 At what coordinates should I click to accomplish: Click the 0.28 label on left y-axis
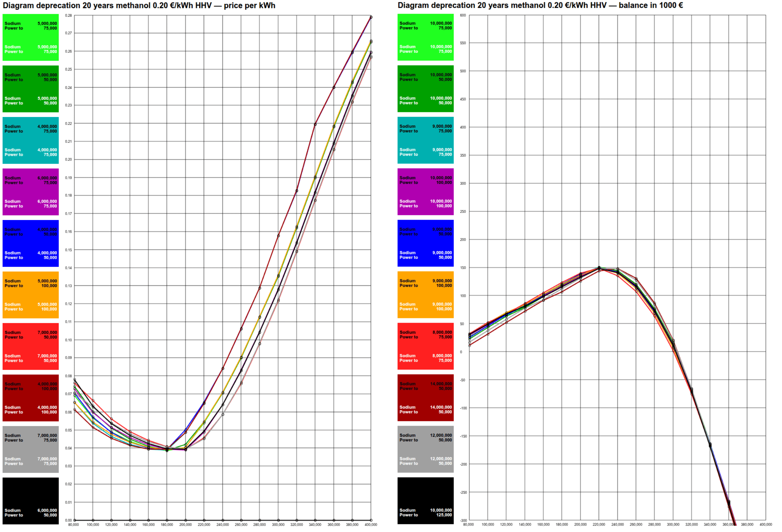[68, 15]
